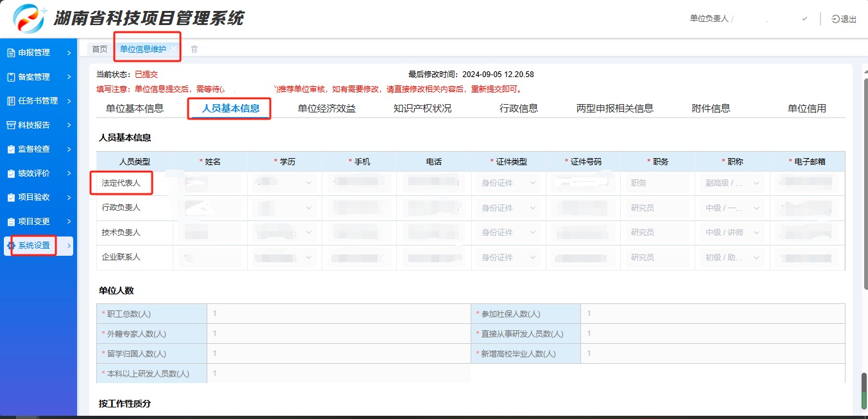Viewport: 868px width, 419px height.
Task: Switch to the 知识产权状况 tab
Action: pos(422,109)
